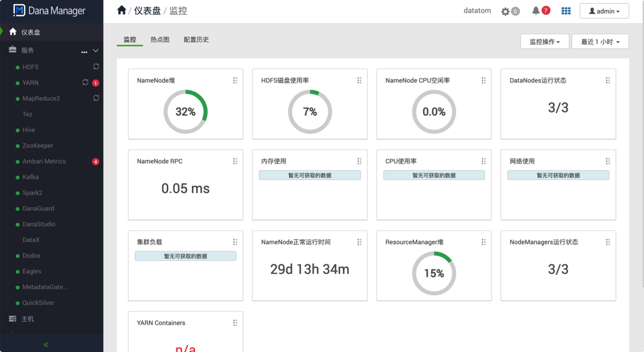Open the DanaGuard service
644x352 pixels.
pos(38,208)
